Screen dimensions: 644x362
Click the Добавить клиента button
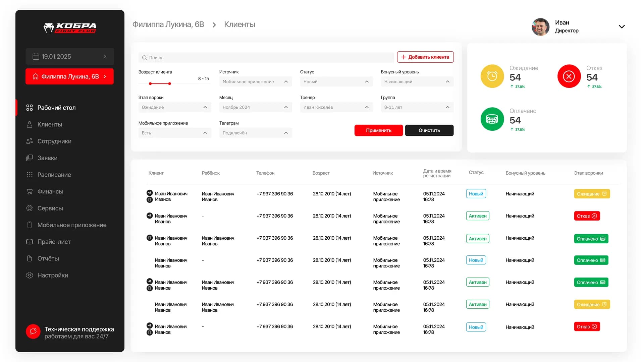425,57
